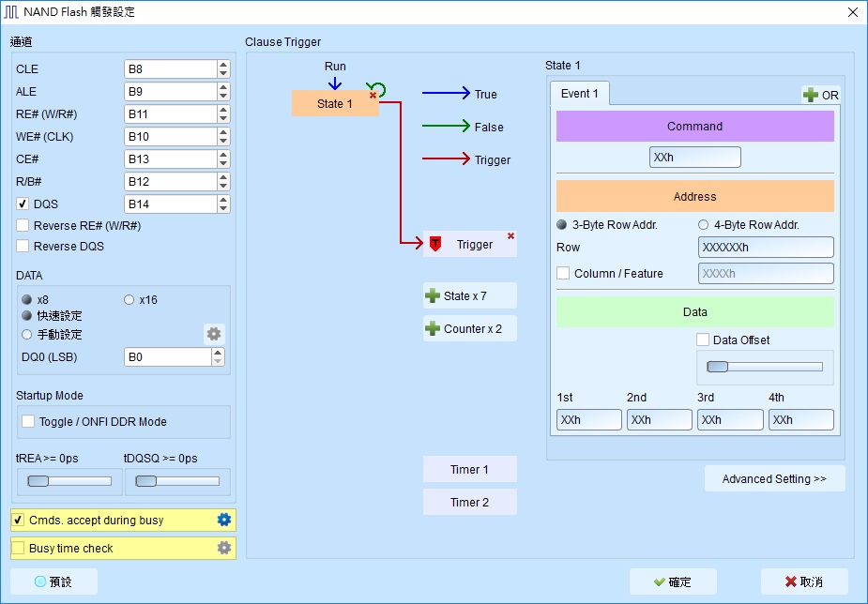Image resolution: width=868 pixels, height=604 pixels.
Task: Click the 2nd data XXh field
Action: click(x=660, y=419)
